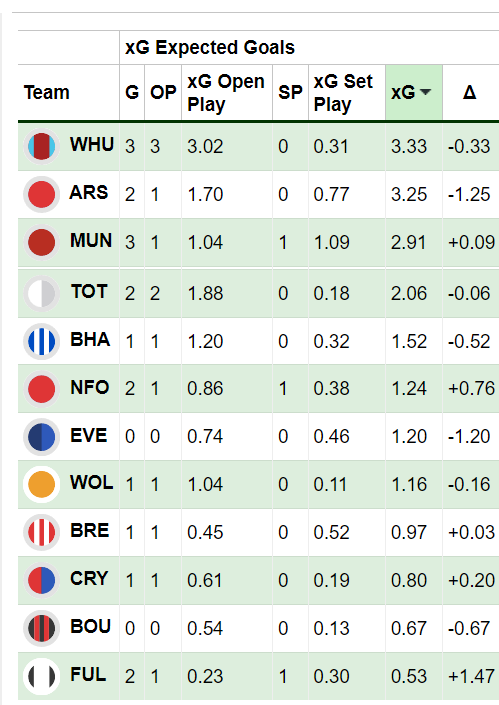Click the West Ham (WHU) team badge icon
The image size is (499, 705).
(41, 146)
